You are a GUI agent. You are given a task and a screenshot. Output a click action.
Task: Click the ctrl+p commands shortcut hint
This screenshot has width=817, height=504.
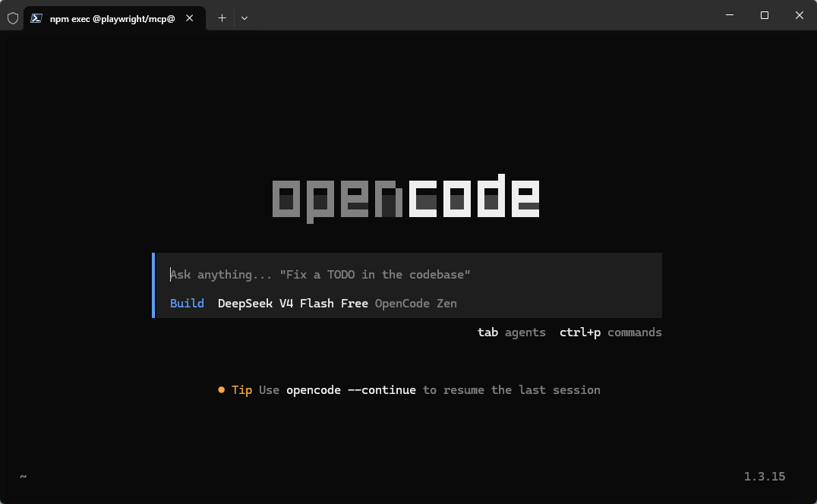click(x=610, y=332)
